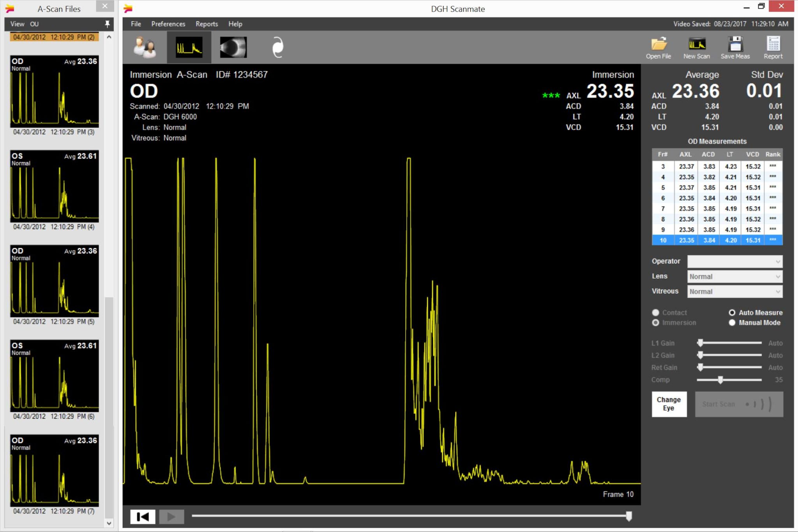This screenshot has width=798, height=532.
Task: Click the IOL calculator lens icon
Action: point(277,48)
